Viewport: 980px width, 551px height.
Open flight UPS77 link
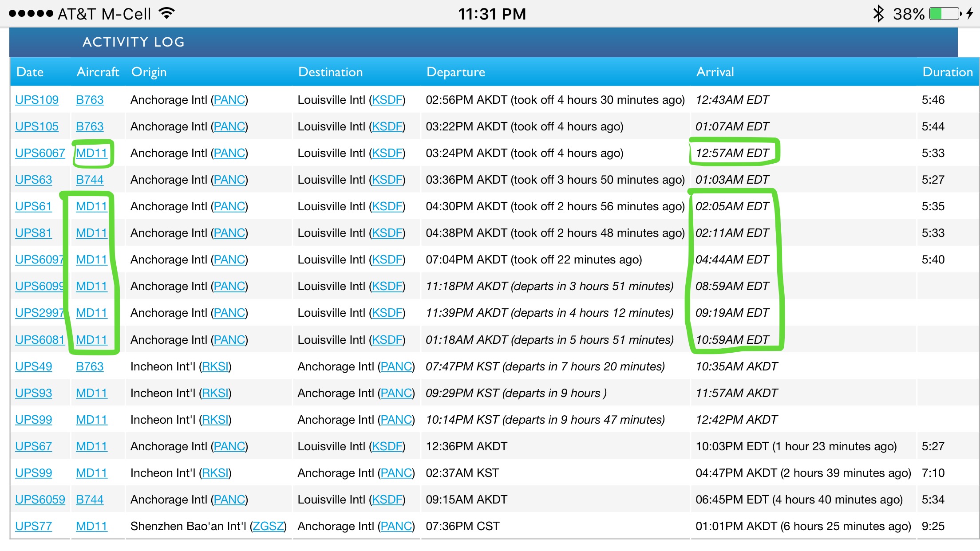[x=34, y=526]
